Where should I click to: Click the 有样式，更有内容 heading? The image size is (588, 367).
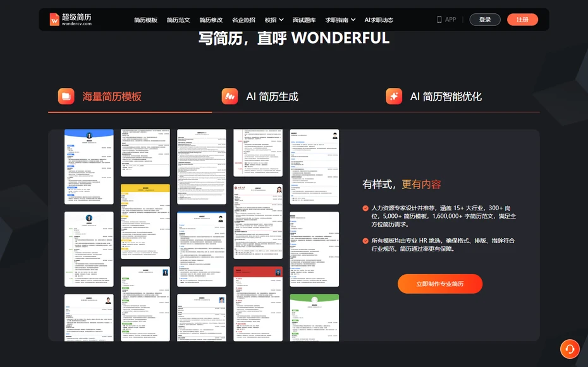click(x=401, y=184)
